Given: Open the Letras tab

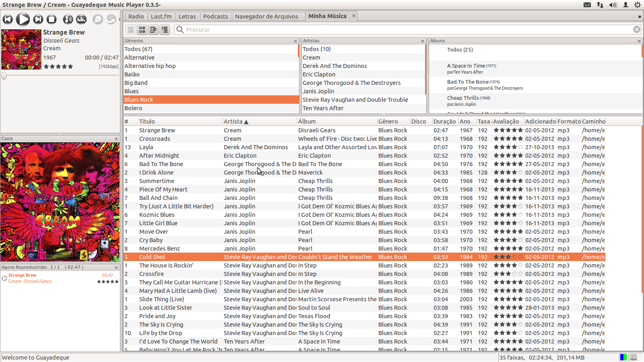Looking at the screenshot, I should (x=187, y=16).
